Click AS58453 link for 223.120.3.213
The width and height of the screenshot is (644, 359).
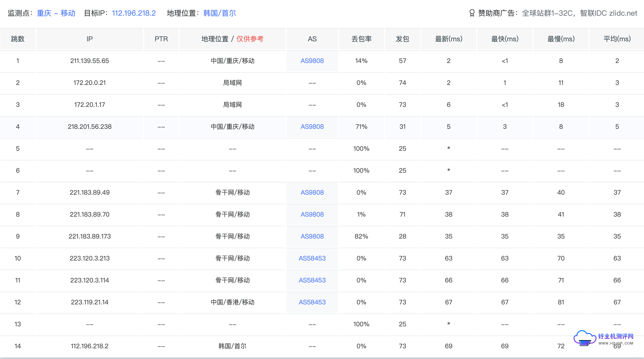tap(312, 258)
